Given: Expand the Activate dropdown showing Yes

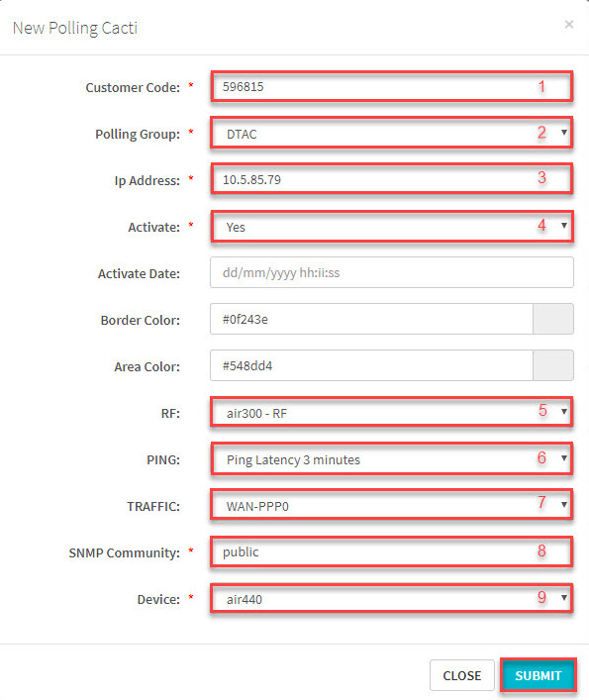Looking at the screenshot, I should tap(392, 227).
